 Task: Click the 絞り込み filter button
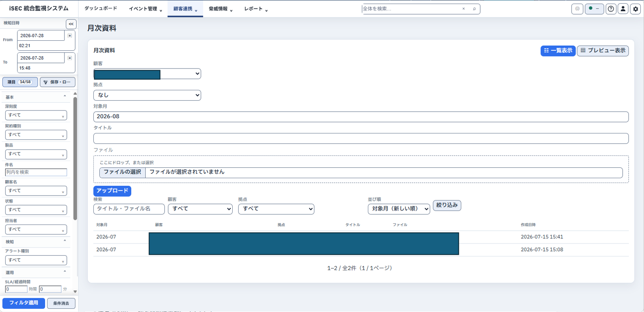click(447, 206)
